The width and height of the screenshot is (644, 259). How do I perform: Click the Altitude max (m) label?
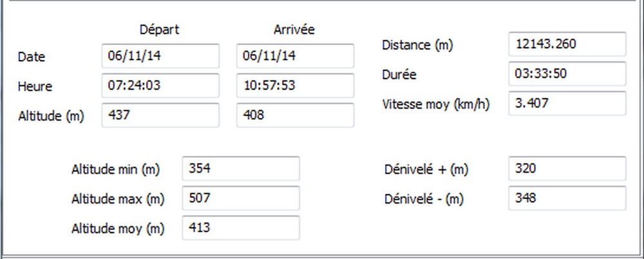118,199
